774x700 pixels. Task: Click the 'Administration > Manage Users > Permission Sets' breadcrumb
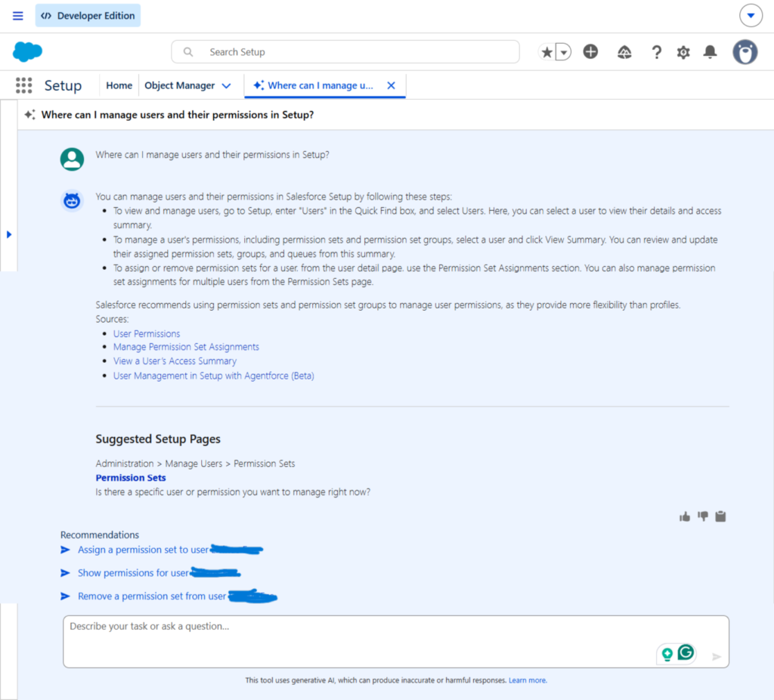pos(196,463)
